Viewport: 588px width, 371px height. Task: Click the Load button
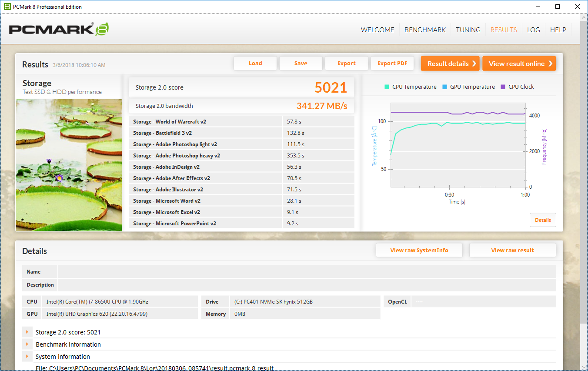[255, 63]
